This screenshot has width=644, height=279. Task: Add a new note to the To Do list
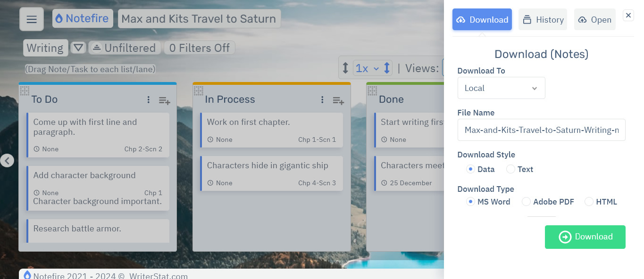coord(164,100)
